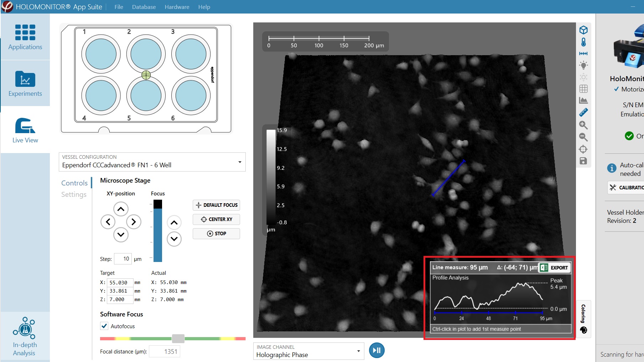Save image with the floppy disk icon
The height and width of the screenshot is (362, 644).
[583, 161]
